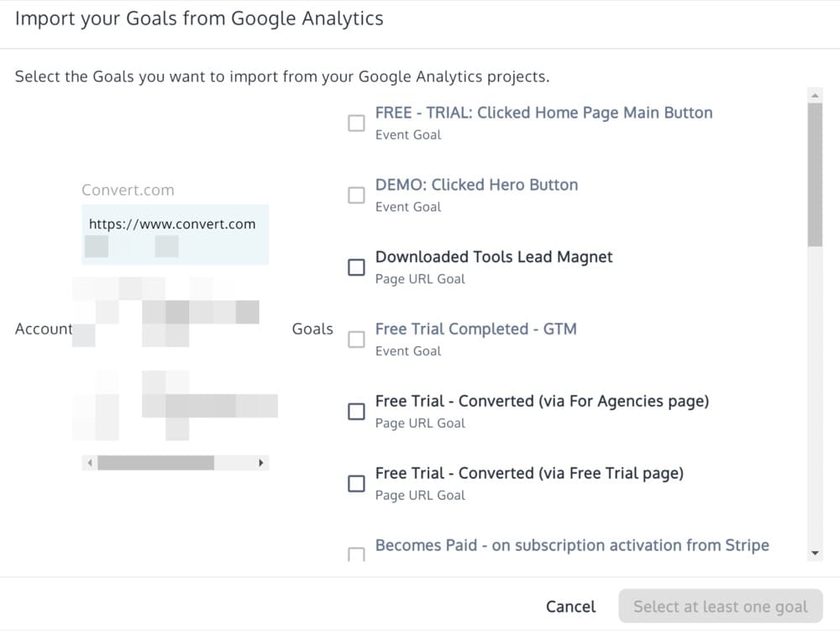Select the Free Trial Completed - GTM checkbox
The width and height of the screenshot is (840, 631).
coord(357,339)
